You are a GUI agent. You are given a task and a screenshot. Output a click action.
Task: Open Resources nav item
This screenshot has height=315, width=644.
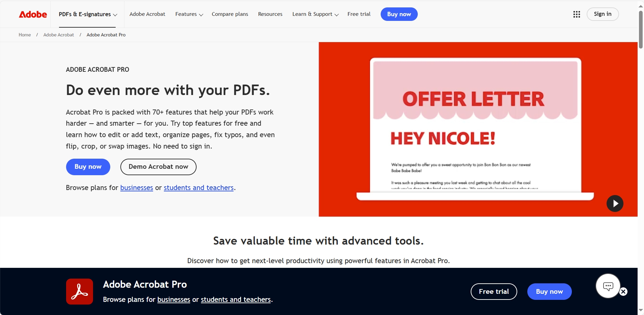[270, 14]
